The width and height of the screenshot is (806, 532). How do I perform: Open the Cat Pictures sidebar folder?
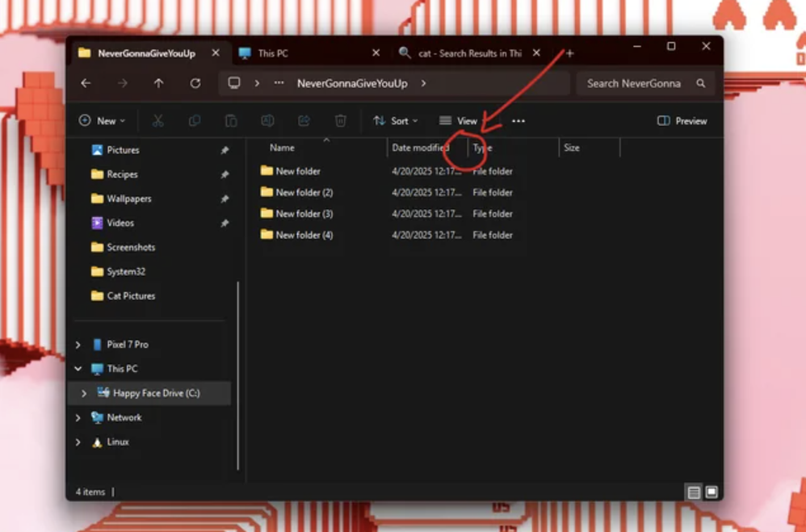click(131, 295)
